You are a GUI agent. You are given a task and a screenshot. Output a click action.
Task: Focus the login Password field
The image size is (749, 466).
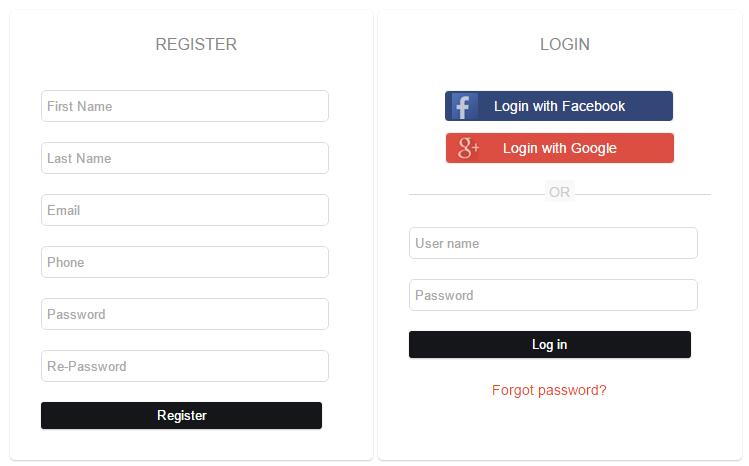pos(553,295)
